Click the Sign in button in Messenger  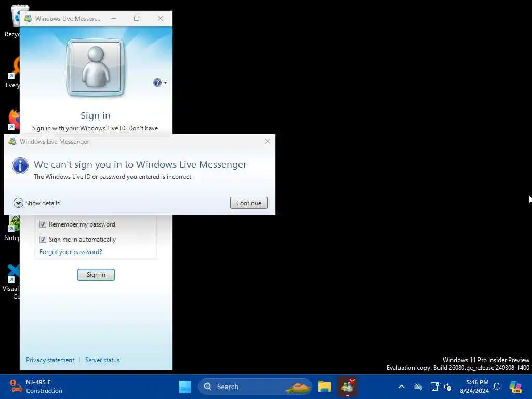click(x=96, y=274)
